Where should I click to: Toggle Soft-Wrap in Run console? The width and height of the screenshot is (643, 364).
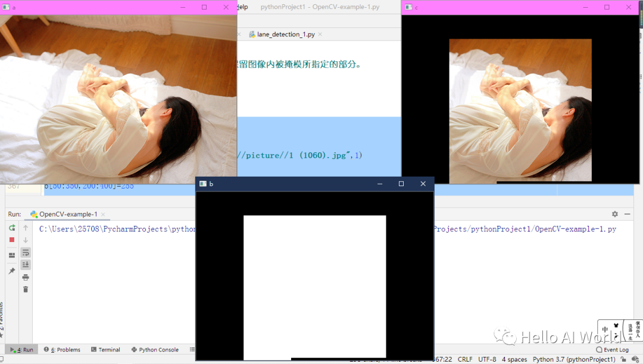pyautogui.click(x=26, y=253)
